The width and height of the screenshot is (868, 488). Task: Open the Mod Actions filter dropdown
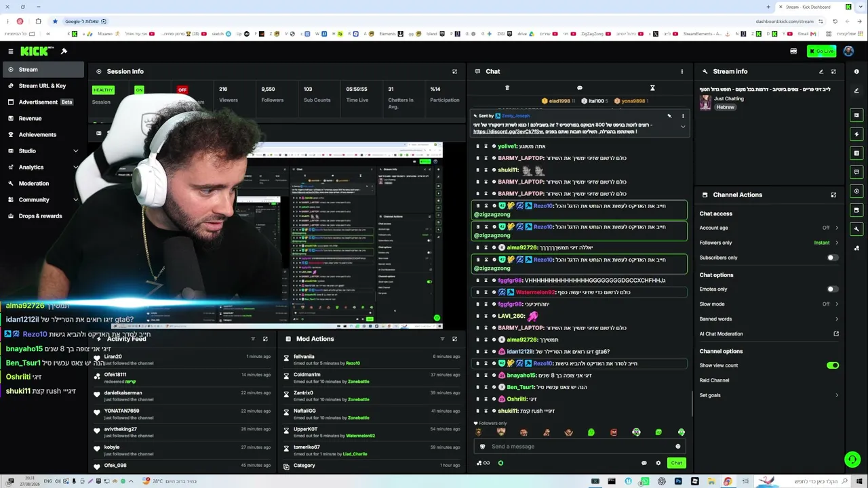[x=442, y=339]
